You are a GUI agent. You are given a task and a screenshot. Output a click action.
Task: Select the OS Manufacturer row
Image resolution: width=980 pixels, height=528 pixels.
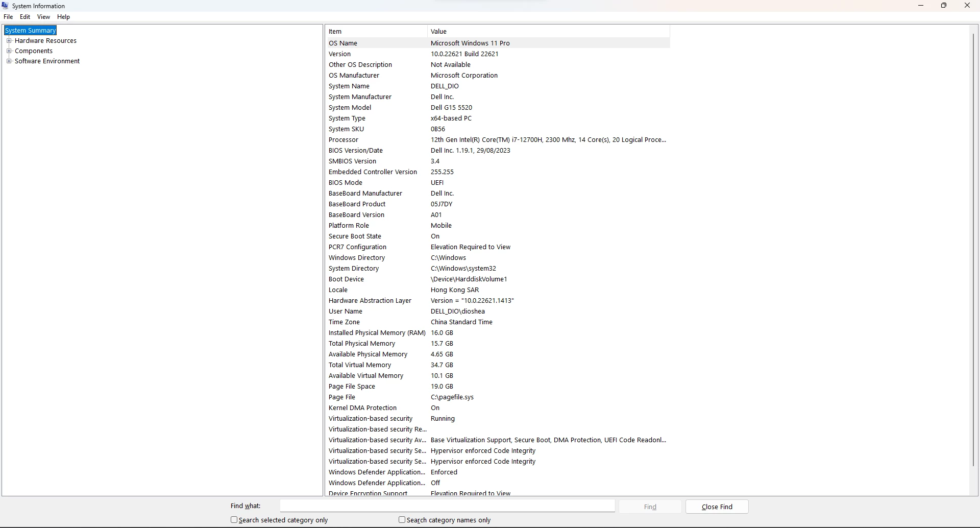click(x=498, y=76)
